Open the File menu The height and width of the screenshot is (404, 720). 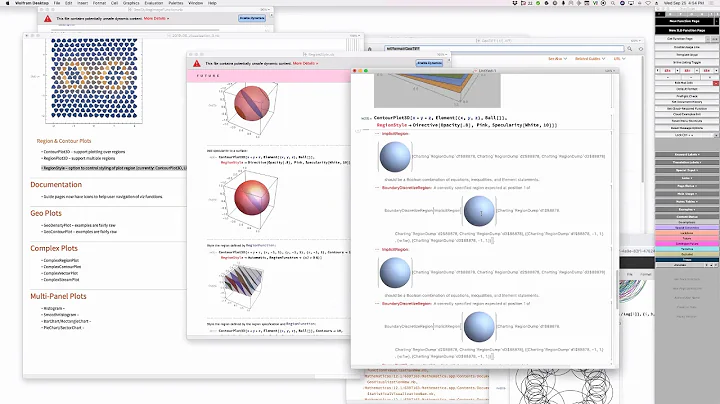coord(57,3)
